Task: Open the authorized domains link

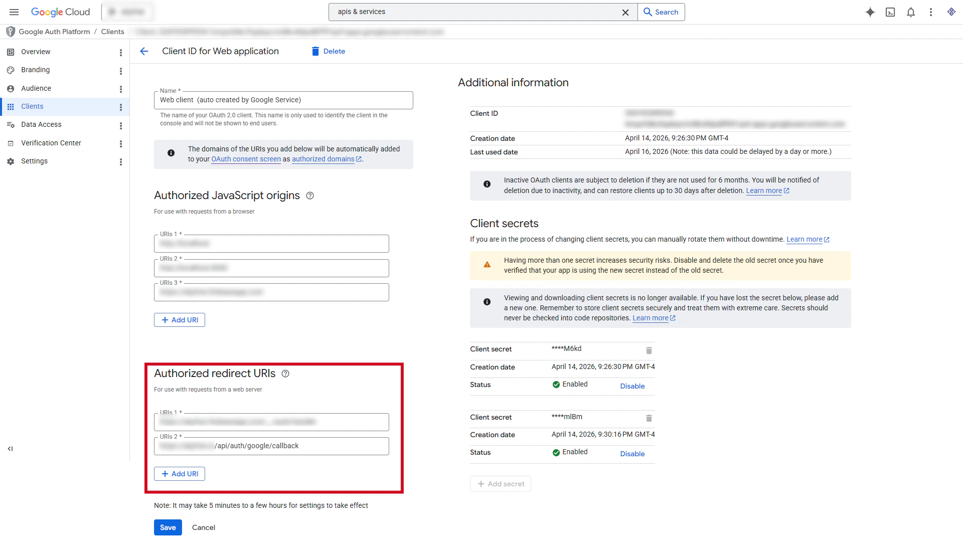Action: click(324, 159)
